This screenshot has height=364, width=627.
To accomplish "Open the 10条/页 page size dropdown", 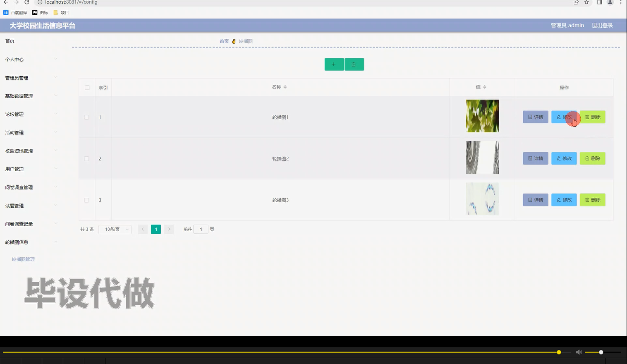I will tap(115, 229).
